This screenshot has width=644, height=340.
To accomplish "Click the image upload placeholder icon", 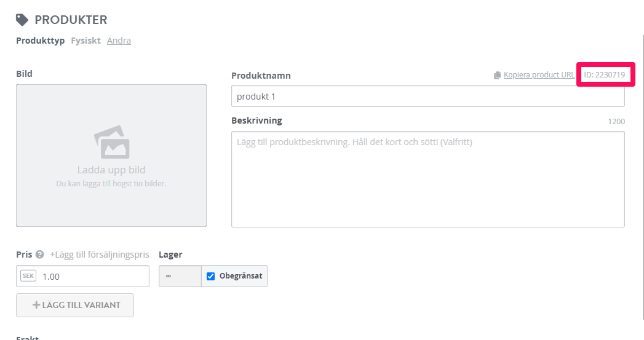I will 112,142.
